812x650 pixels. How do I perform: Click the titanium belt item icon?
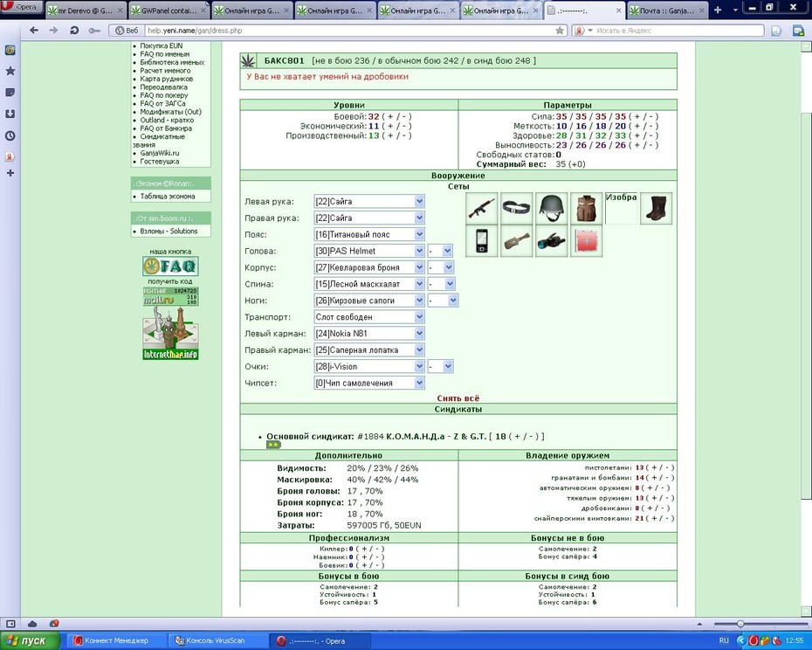(516, 209)
